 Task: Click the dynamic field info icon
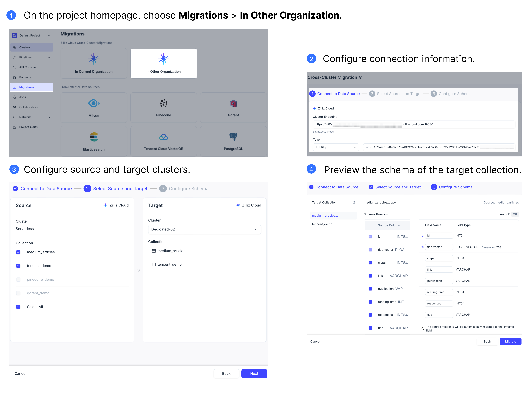coord(423,329)
